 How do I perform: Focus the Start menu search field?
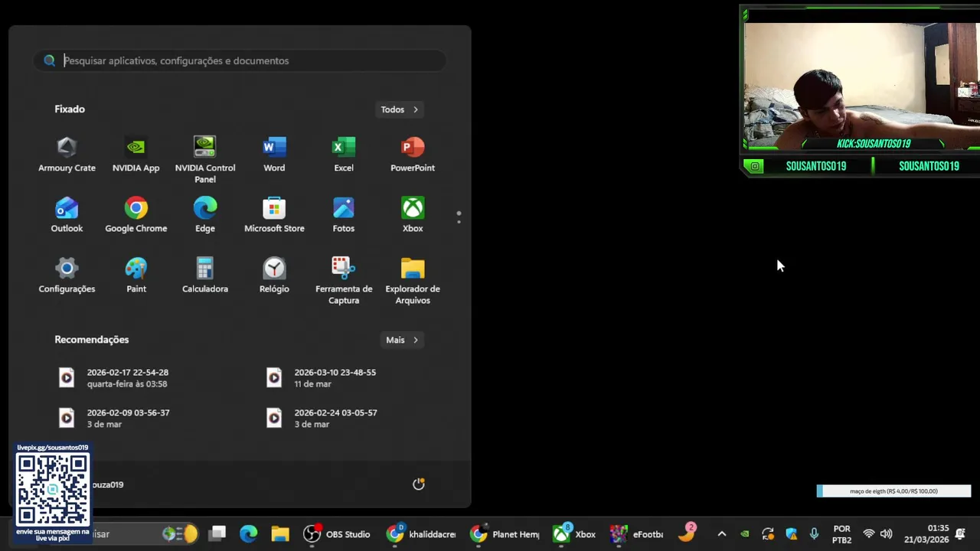tap(240, 60)
